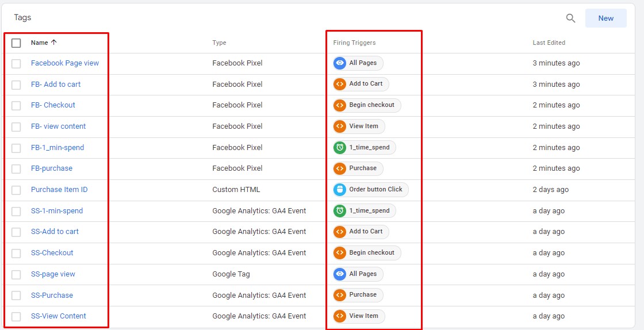Click the eye icon in SS-page view row

click(340, 274)
